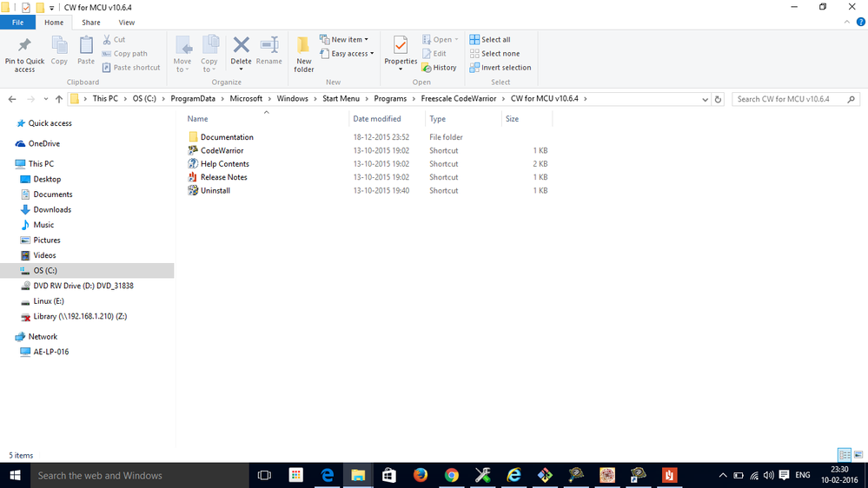Click Select none

click(x=495, y=54)
